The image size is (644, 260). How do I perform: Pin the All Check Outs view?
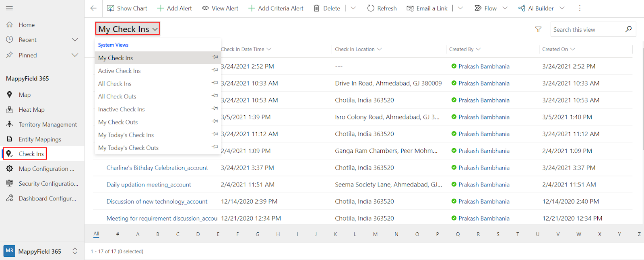click(x=215, y=96)
